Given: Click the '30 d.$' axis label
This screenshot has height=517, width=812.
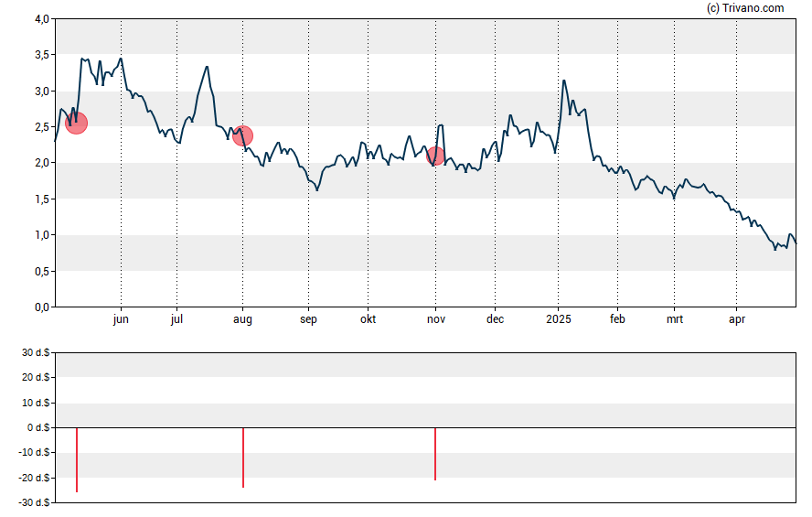Looking at the screenshot, I should (36, 353).
